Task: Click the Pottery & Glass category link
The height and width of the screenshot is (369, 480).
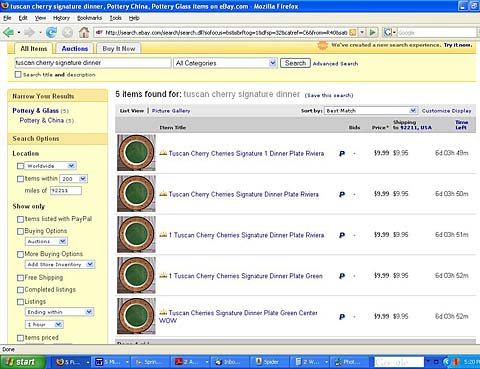Action: (35, 111)
